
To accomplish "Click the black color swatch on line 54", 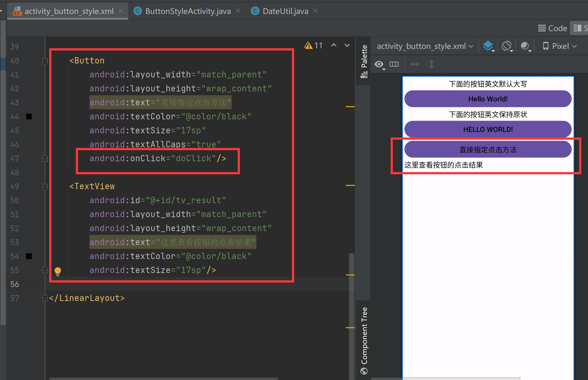I will tap(29, 256).
